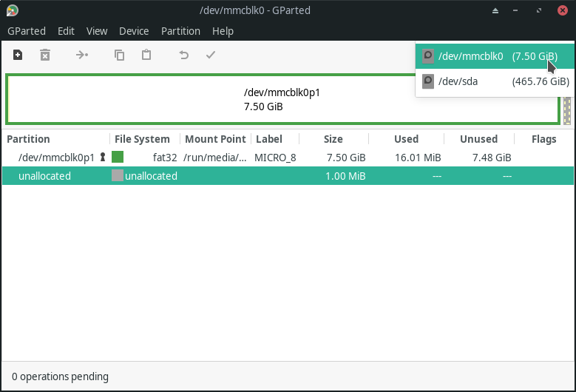Click the Paste partition clipboard icon

coord(146,55)
